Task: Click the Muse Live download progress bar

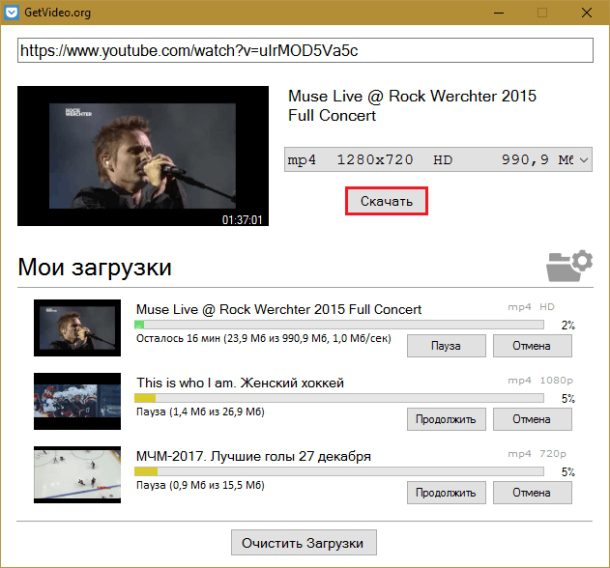Action: tap(339, 324)
